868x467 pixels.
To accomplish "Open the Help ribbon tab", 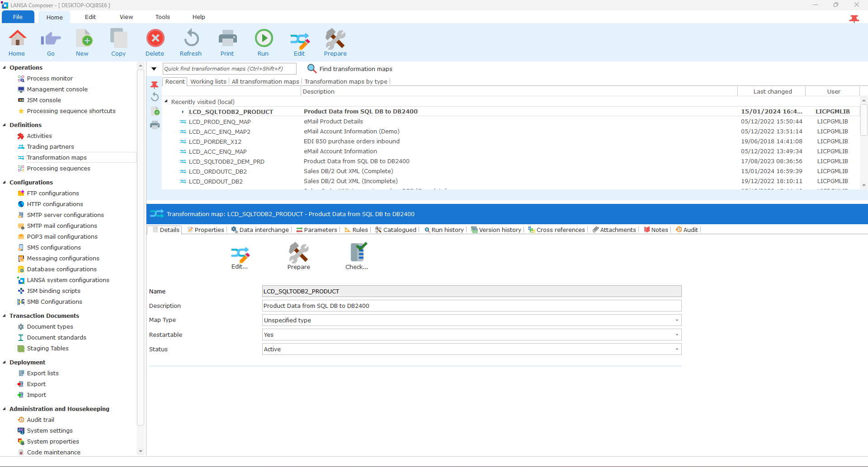I will [199, 17].
